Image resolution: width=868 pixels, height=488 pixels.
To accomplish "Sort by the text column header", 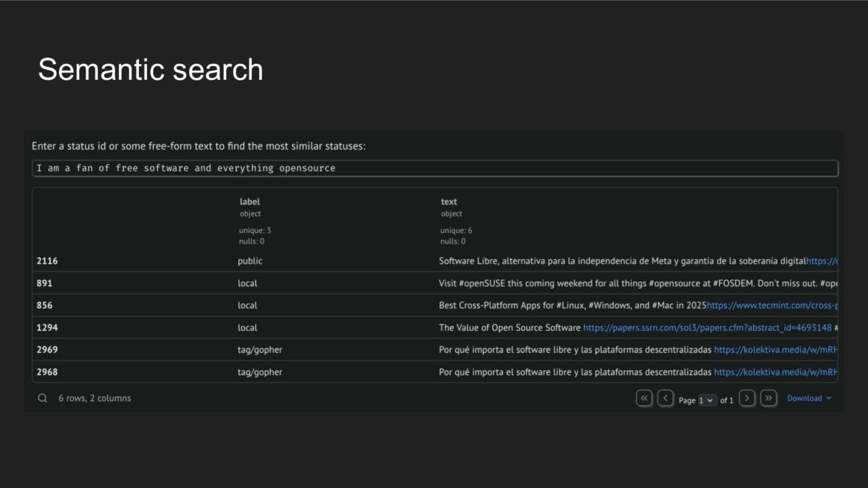I will click(x=448, y=202).
